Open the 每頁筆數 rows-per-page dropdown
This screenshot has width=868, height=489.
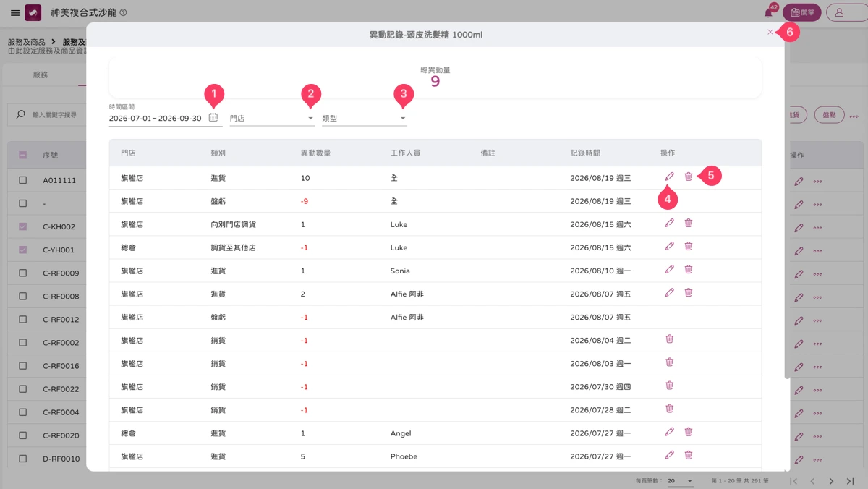click(x=680, y=481)
